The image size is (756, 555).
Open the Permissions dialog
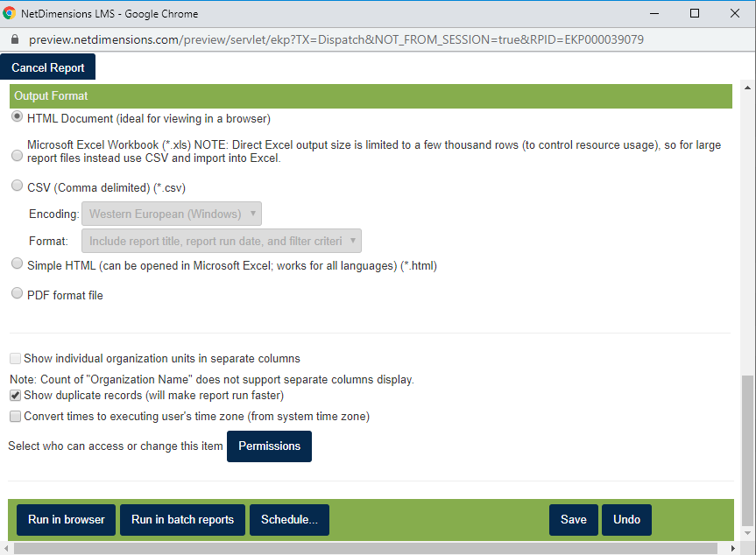click(269, 446)
